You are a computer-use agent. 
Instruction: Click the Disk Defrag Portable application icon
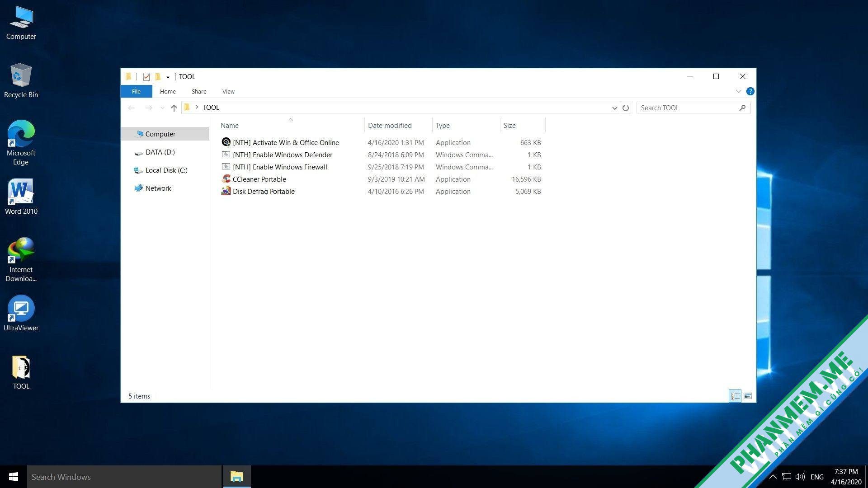pyautogui.click(x=226, y=191)
